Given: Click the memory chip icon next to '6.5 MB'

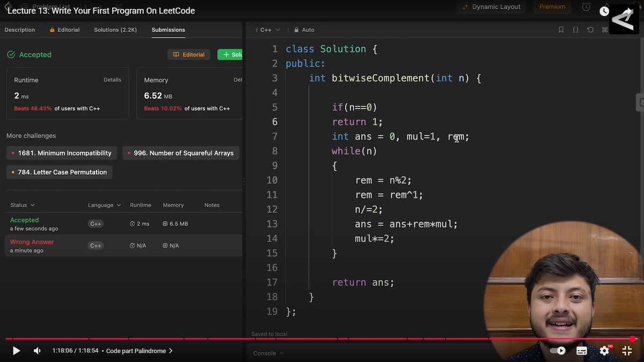Looking at the screenshot, I should click(165, 224).
